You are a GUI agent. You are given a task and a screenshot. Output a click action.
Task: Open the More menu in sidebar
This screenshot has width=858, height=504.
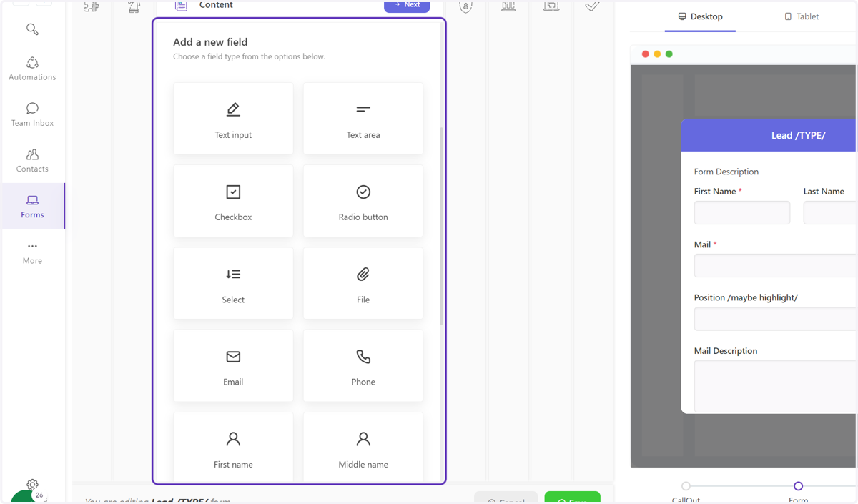point(32,252)
